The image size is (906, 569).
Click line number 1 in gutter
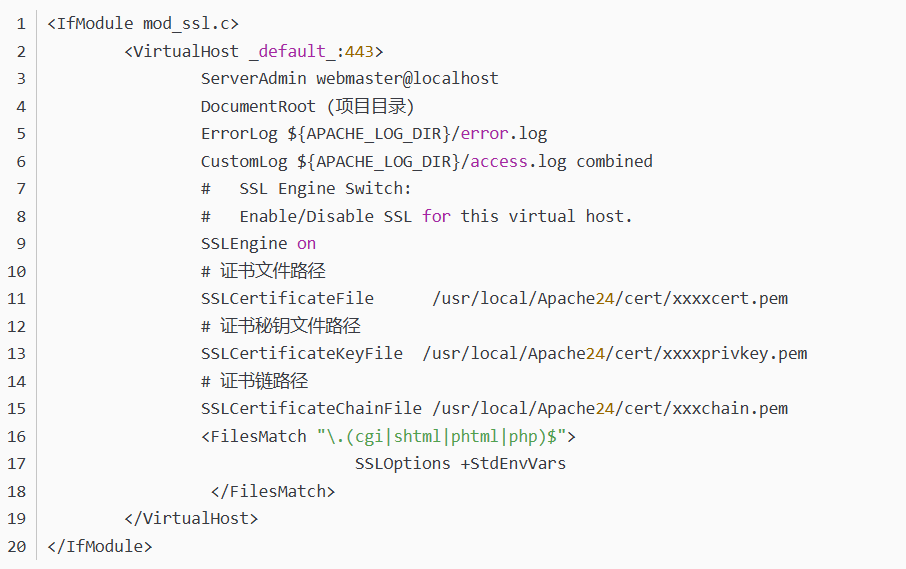click(21, 24)
